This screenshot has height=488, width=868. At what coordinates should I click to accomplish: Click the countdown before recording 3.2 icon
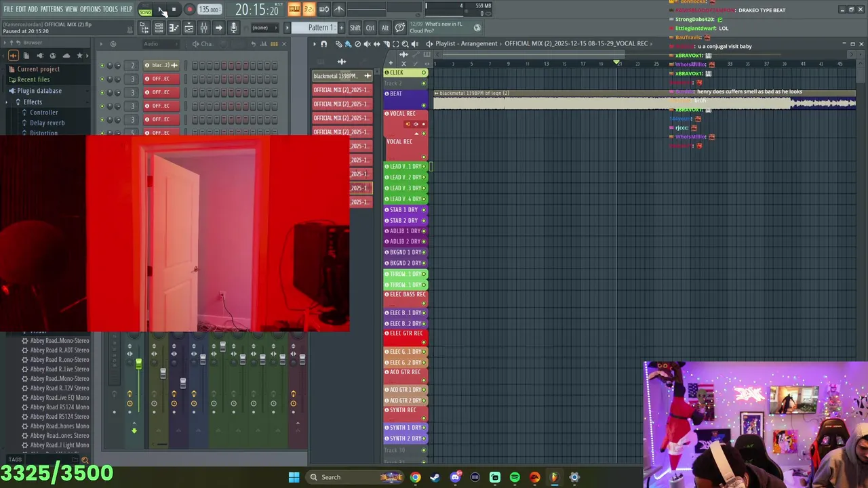click(309, 9)
